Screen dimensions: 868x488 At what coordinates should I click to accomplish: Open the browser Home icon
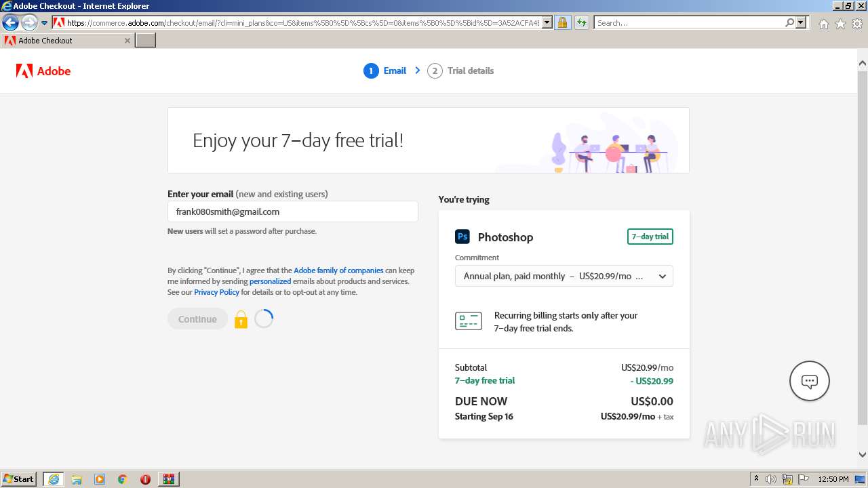823,24
